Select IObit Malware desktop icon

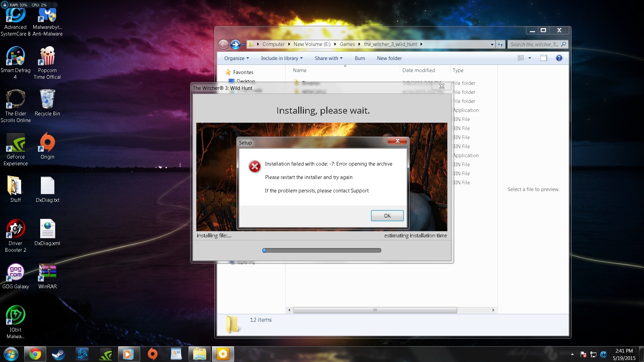pos(15,322)
